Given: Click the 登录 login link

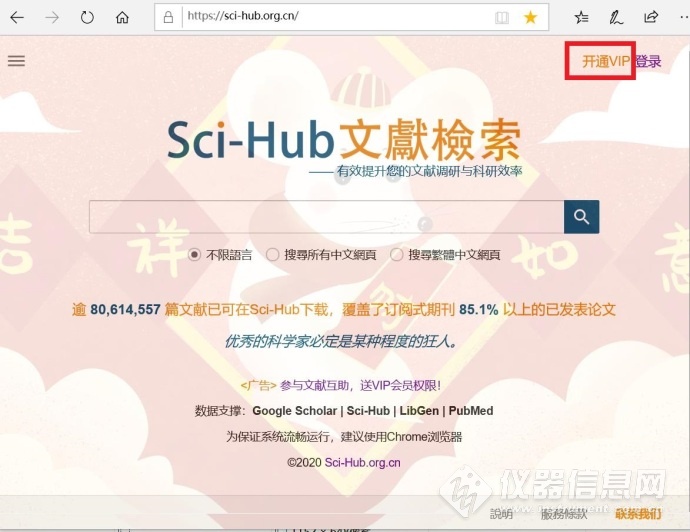Looking at the screenshot, I should 648,61.
